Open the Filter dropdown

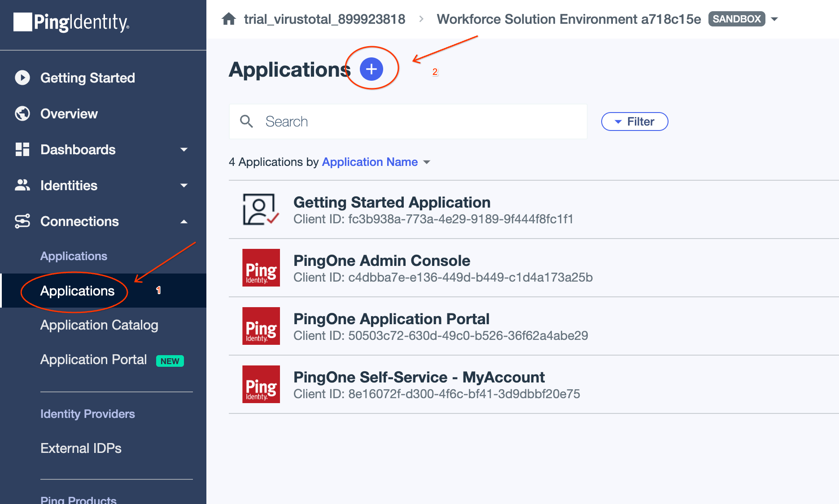(x=634, y=122)
